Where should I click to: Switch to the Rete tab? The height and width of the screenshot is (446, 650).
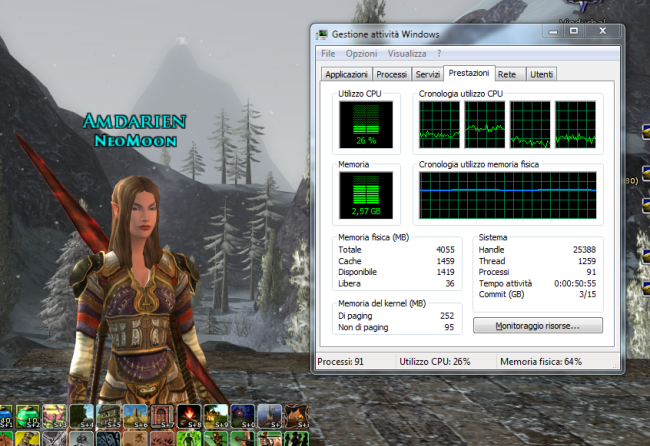tap(507, 74)
